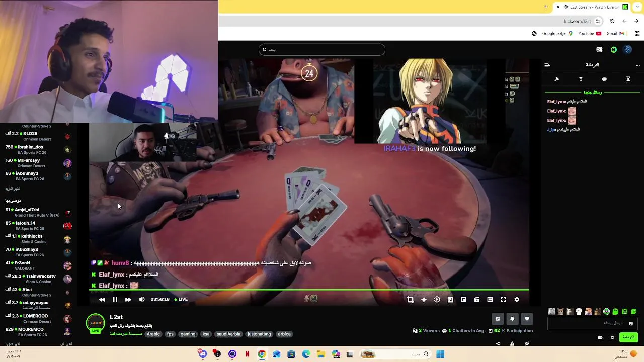Select the justchatting stream tag
644x362 pixels.
259,334
